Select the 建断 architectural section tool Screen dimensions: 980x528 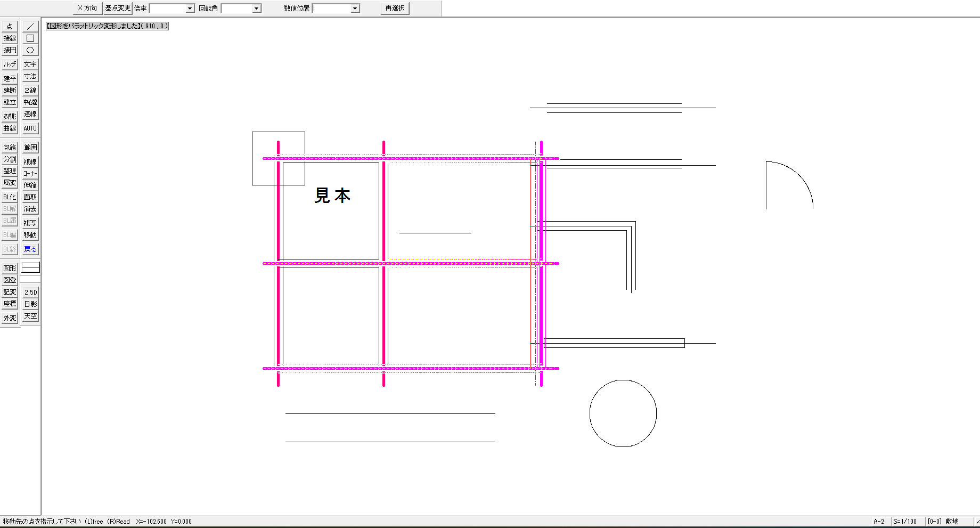[10, 90]
